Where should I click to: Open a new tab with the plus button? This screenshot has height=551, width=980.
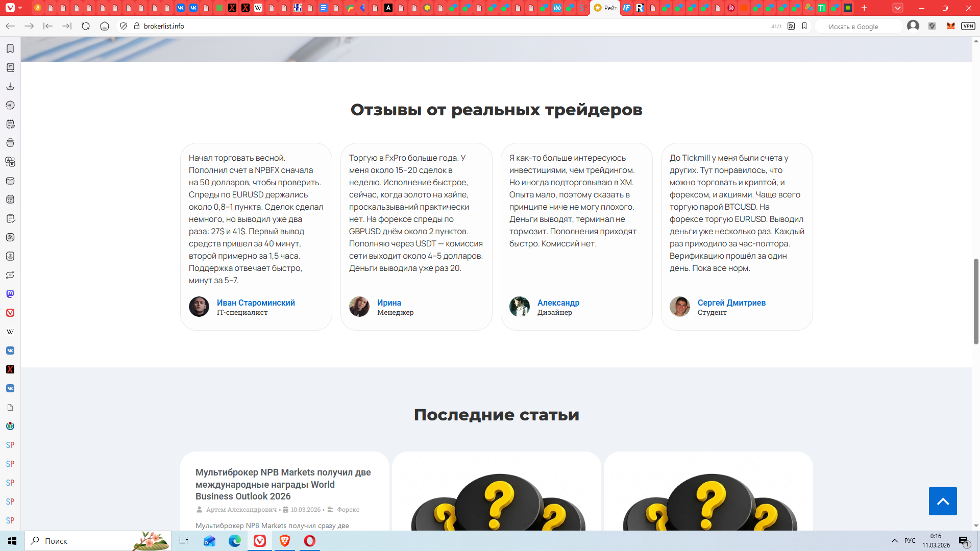864,8
